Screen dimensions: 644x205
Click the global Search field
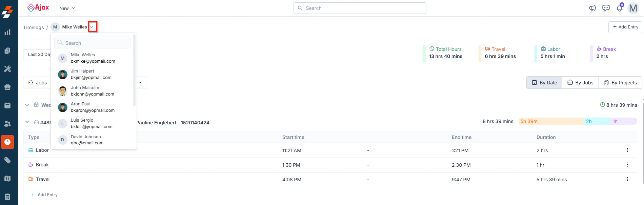point(360,8)
